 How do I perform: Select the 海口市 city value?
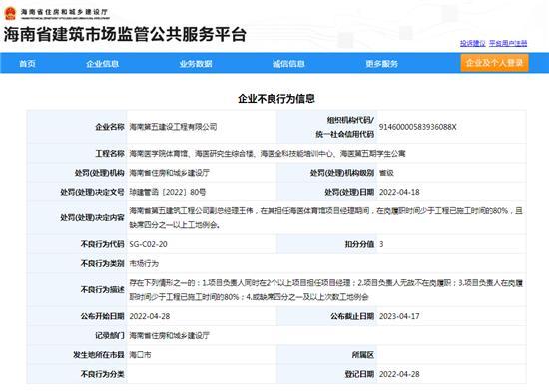(x=140, y=355)
